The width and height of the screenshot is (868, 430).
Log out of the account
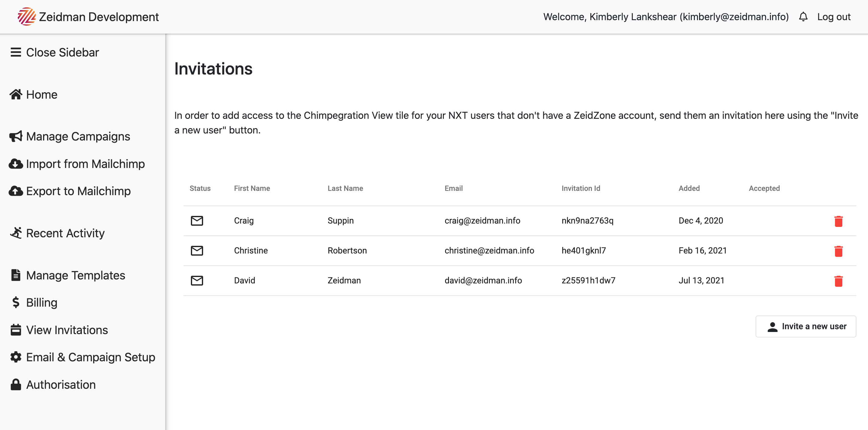pyautogui.click(x=833, y=16)
